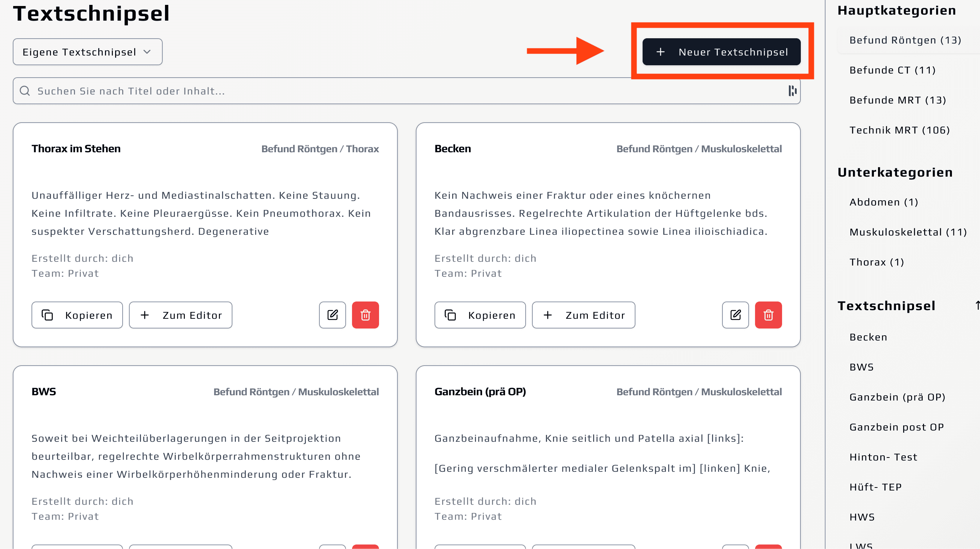This screenshot has width=980, height=549.
Task: Copy the Thorax im Stehen snippet
Action: [x=77, y=315]
